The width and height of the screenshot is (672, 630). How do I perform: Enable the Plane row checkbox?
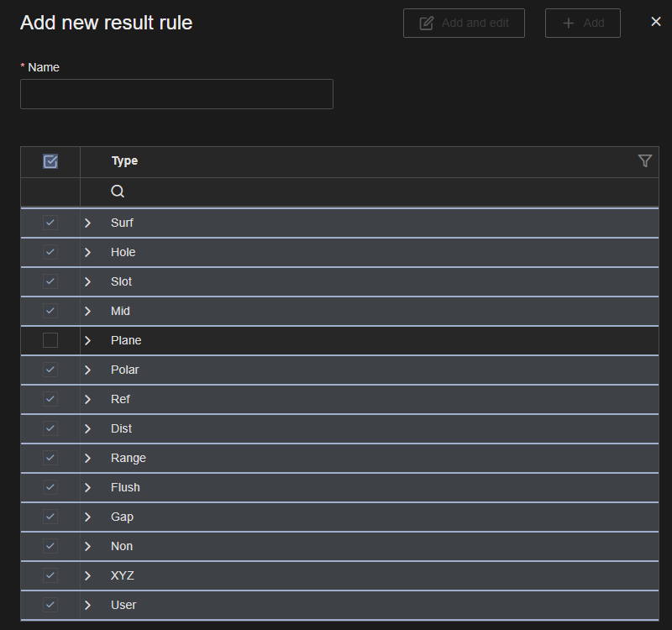pyautogui.click(x=50, y=340)
